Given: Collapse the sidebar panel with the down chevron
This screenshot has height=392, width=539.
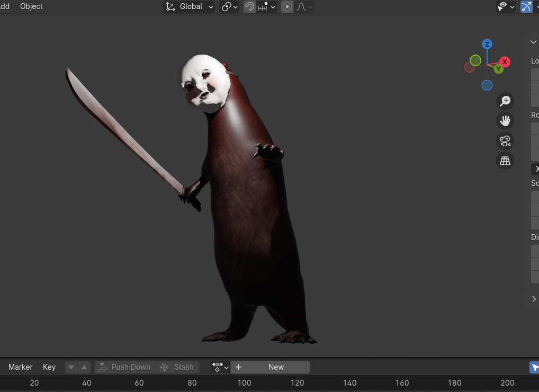Looking at the screenshot, I should (533, 42).
